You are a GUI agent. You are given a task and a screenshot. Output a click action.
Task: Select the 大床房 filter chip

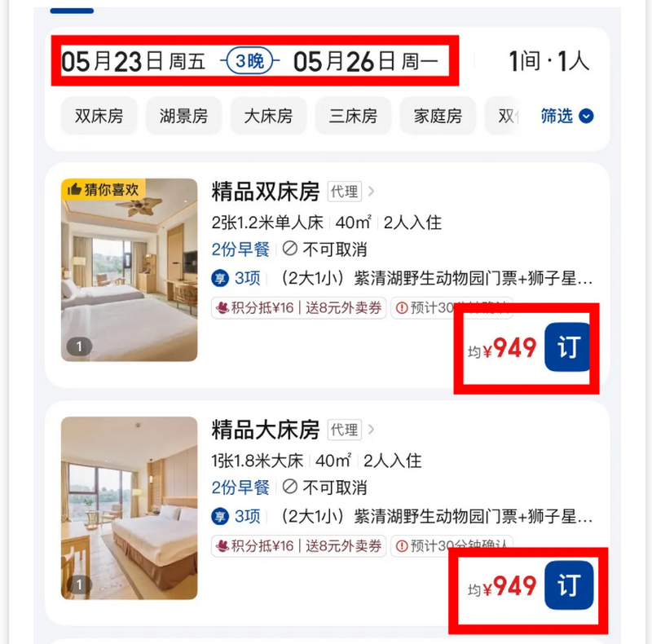click(268, 116)
